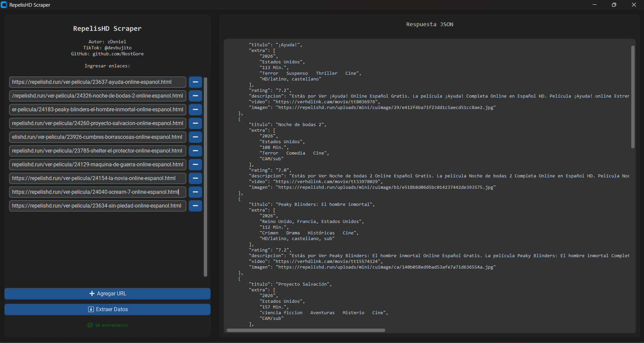Viewport: 644px width, 343px height.
Task: Click the RepelisHD Scraper app icon in title bar
Action: (x=4, y=5)
